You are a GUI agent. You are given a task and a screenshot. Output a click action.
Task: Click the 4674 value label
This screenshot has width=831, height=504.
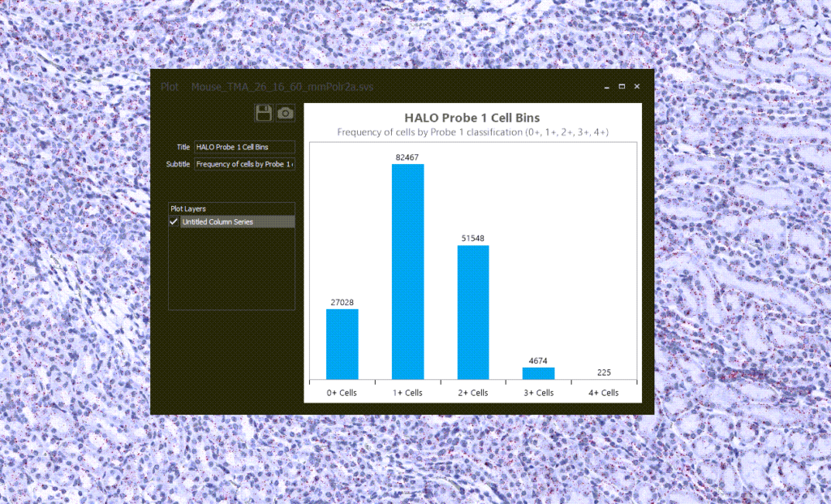[x=537, y=361]
